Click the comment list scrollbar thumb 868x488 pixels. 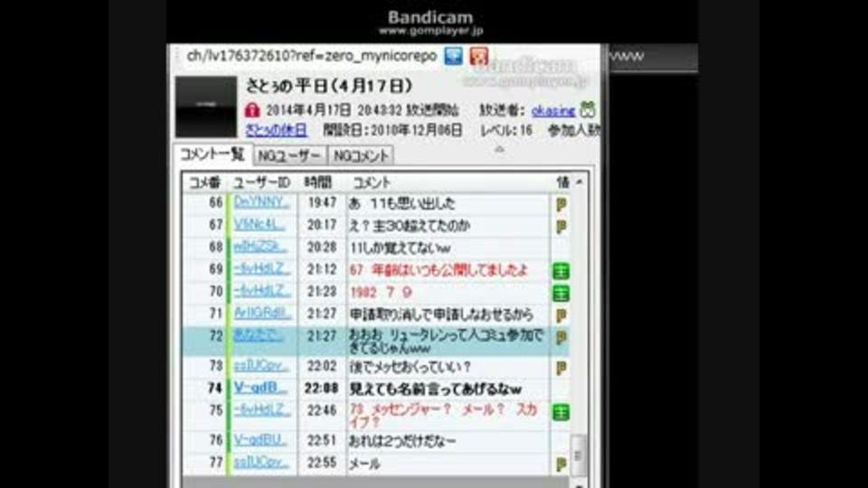pyautogui.click(x=578, y=455)
